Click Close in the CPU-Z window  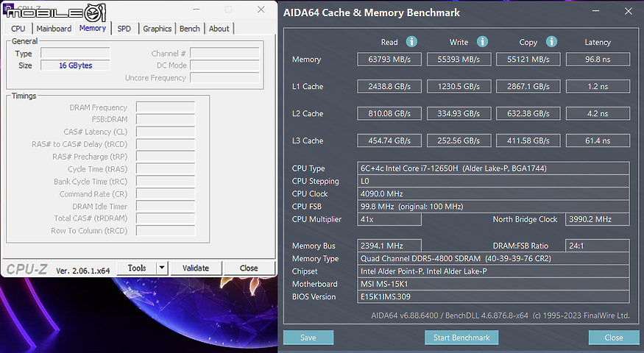click(249, 268)
